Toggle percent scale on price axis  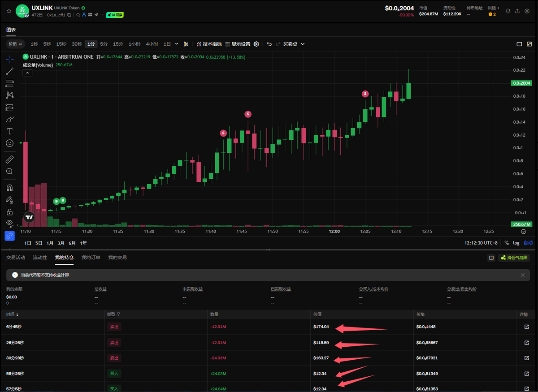tap(507, 243)
